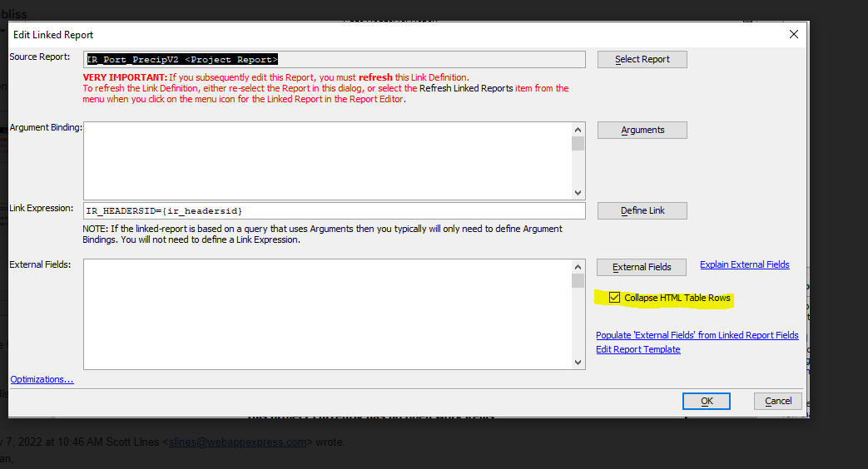Open the Edit Report Template link
The width and height of the screenshot is (868, 469).
637,349
